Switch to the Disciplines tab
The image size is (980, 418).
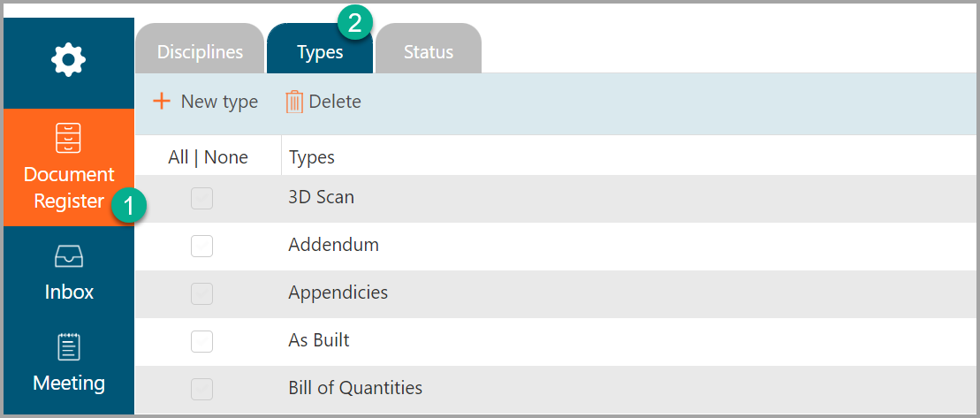tap(200, 52)
